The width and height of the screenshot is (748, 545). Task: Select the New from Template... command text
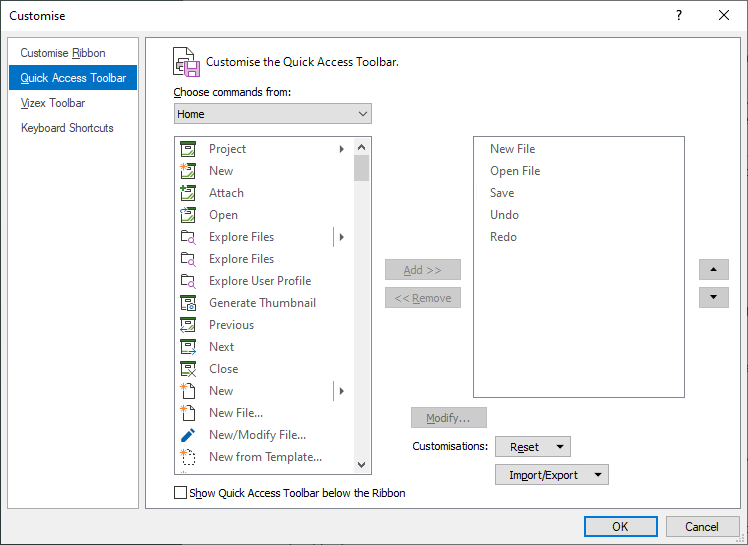point(266,457)
